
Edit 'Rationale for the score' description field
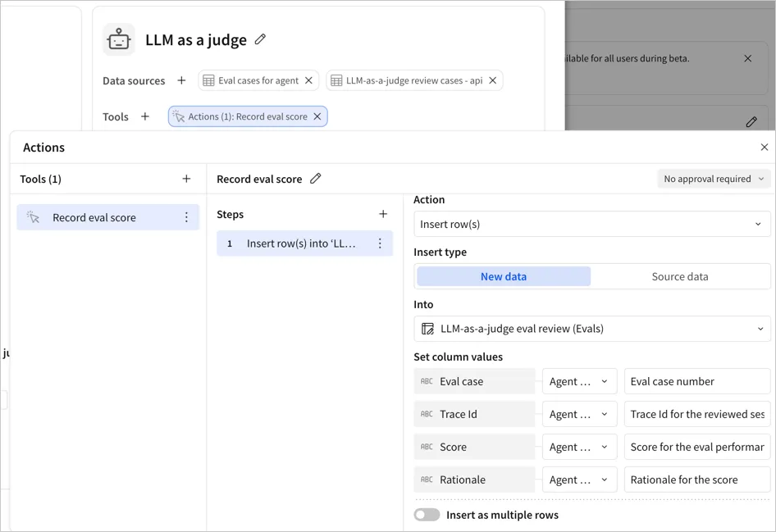pyautogui.click(x=697, y=479)
